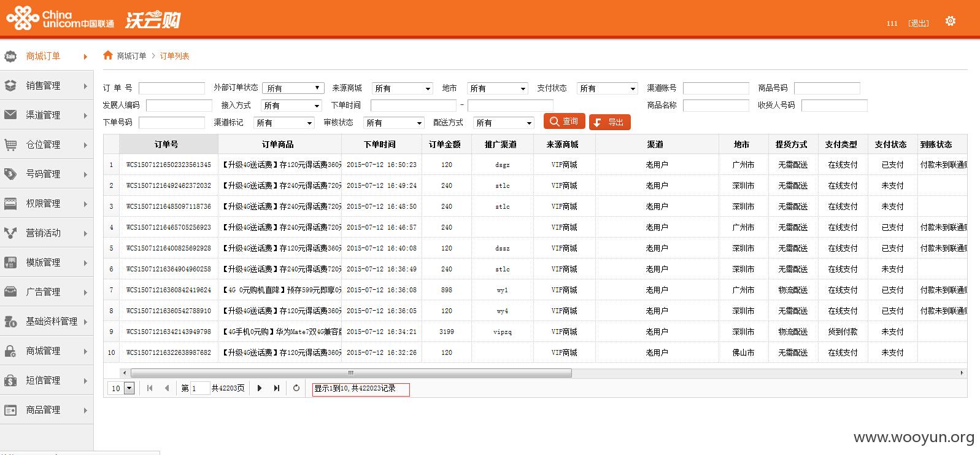
Task: Click the 退出 logout link
Action: click(918, 23)
